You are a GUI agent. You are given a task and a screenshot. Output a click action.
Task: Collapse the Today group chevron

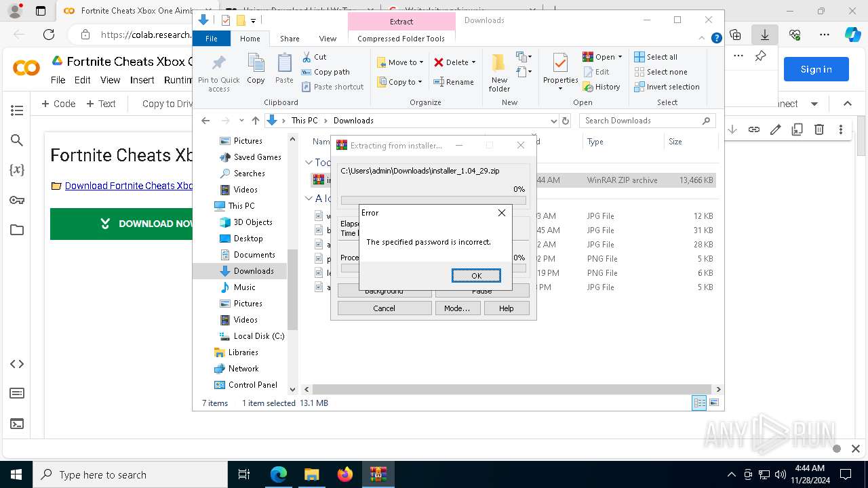(x=309, y=163)
